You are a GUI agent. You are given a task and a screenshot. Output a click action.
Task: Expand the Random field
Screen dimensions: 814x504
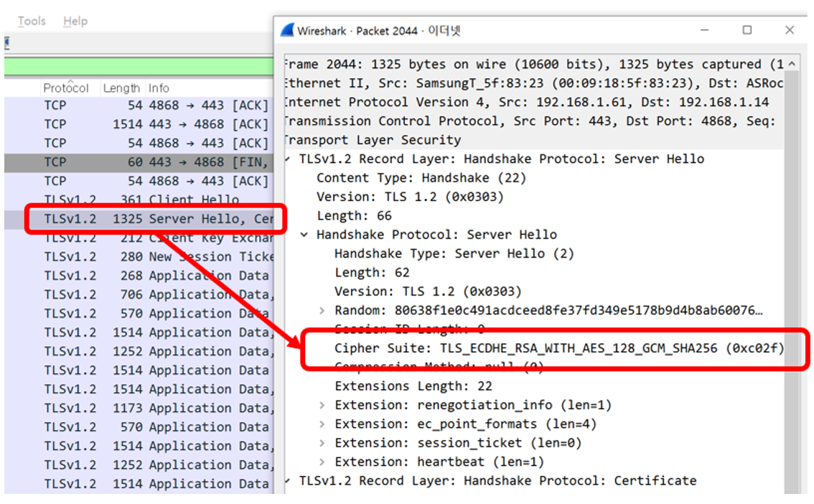click(x=322, y=310)
